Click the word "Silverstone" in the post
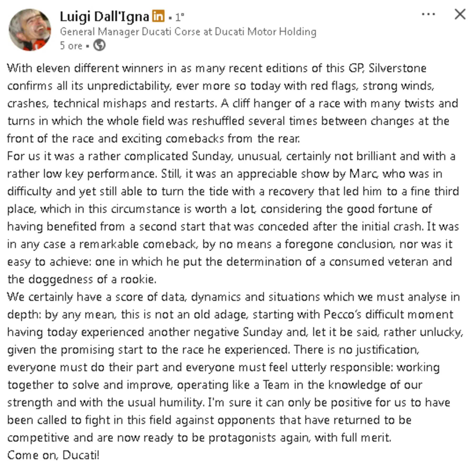Image resolution: width=476 pixels, height=475 pixels. click(x=397, y=68)
